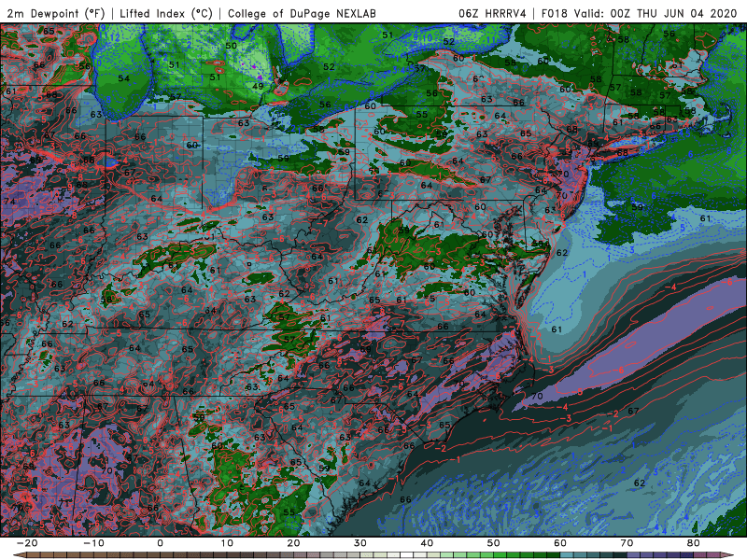Click the 0 label on the color scale
747x560 pixels.
pos(160,543)
